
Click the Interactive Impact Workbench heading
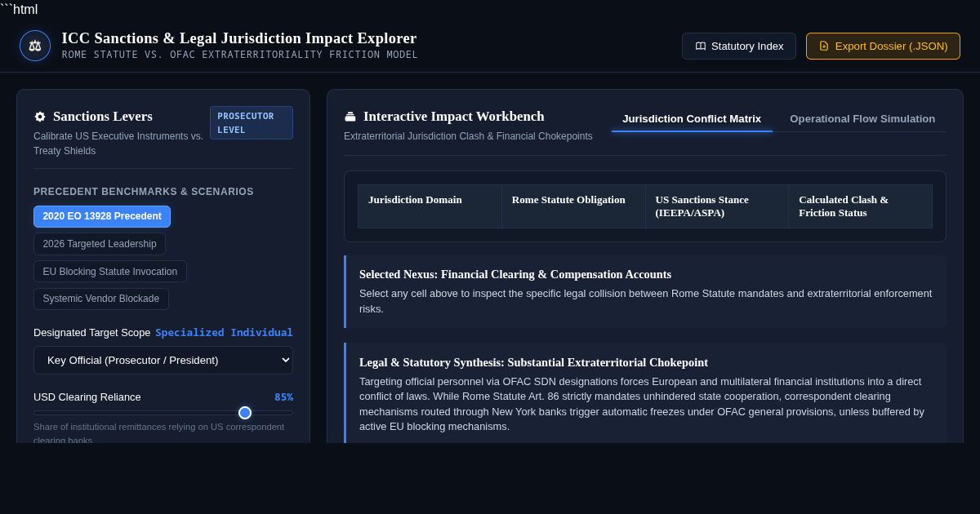click(454, 117)
